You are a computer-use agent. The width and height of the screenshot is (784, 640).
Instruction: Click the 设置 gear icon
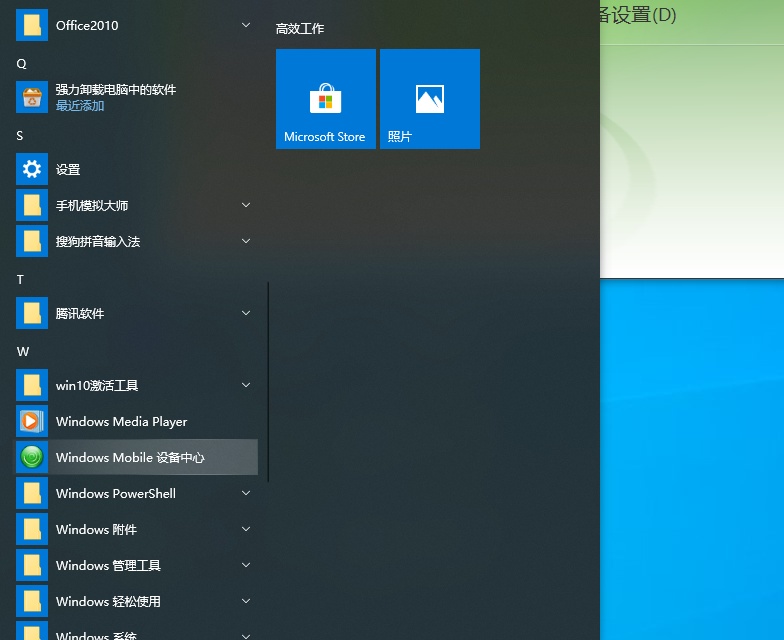point(32,170)
